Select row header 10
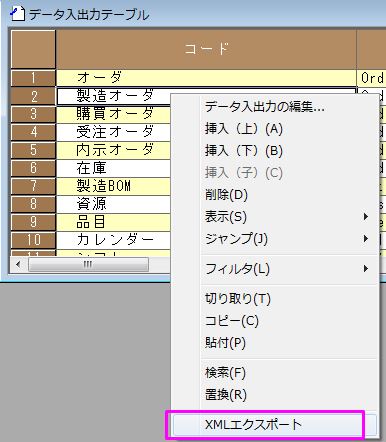The image size is (386, 442). [x=33, y=240]
